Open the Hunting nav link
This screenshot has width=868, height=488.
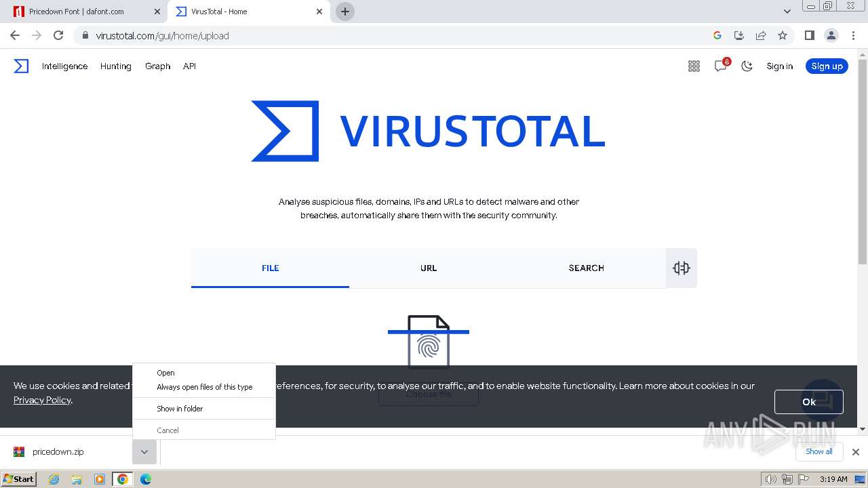point(115,66)
